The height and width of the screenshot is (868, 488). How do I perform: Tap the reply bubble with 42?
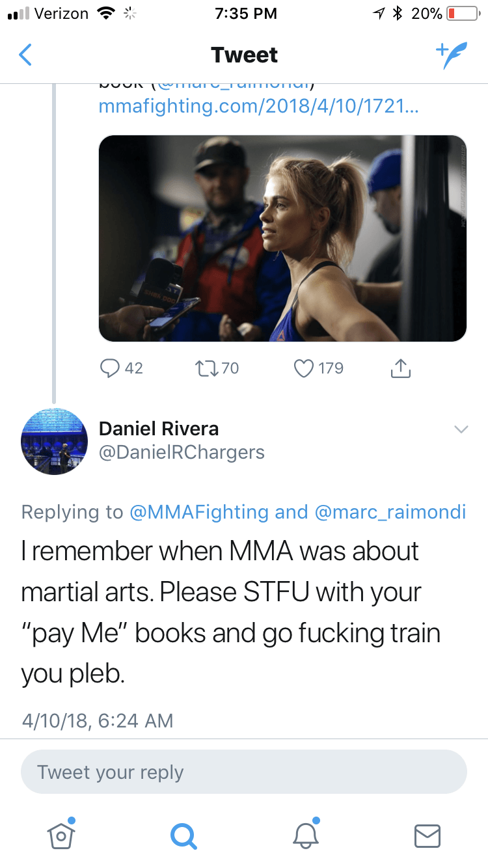[121, 368]
